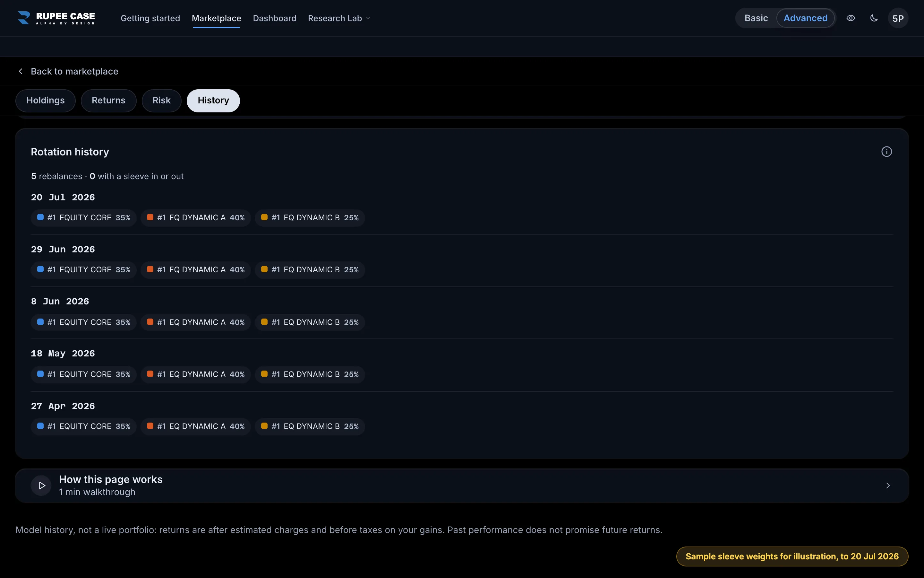
Task: Click EQ DYNAMIC A 40% chip under 20 Jul 2026
Action: [195, 218]
